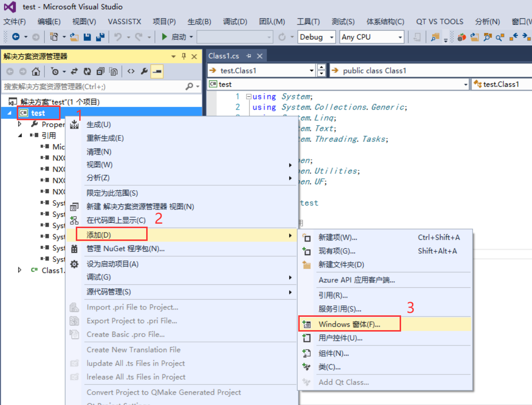Open the 文件(F) menu
532x405 pixels.
tap(15, 22)
